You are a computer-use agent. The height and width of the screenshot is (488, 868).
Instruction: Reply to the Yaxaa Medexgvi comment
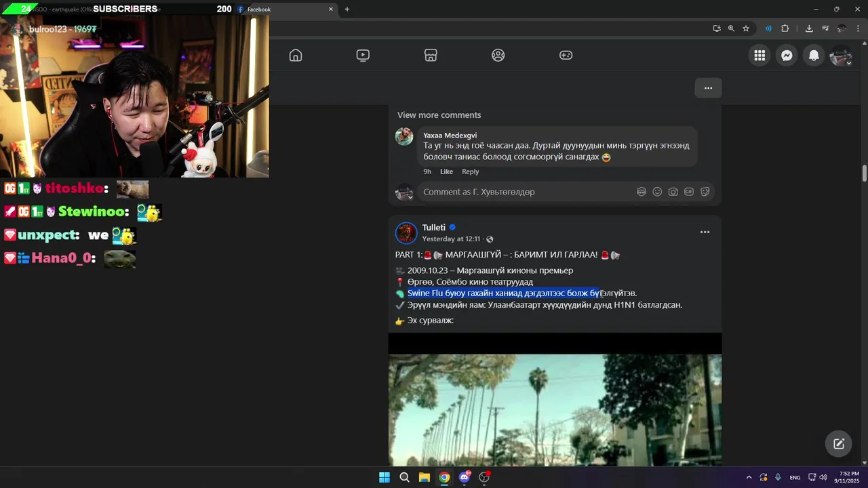[x=470, y=171]
